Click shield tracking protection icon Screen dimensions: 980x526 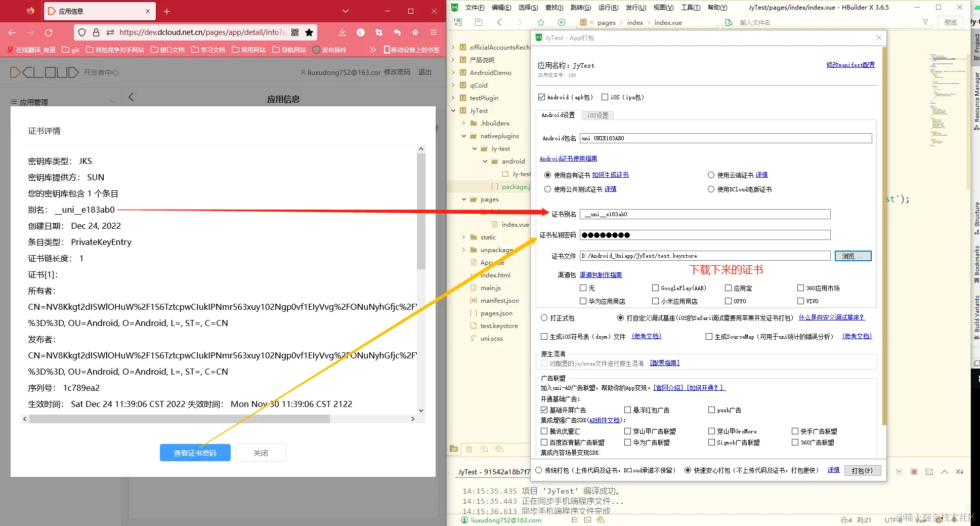coord(82,32)
